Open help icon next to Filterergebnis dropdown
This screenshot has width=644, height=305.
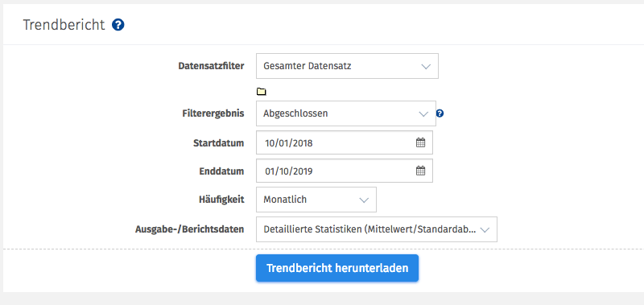click(x=440, y=113)
